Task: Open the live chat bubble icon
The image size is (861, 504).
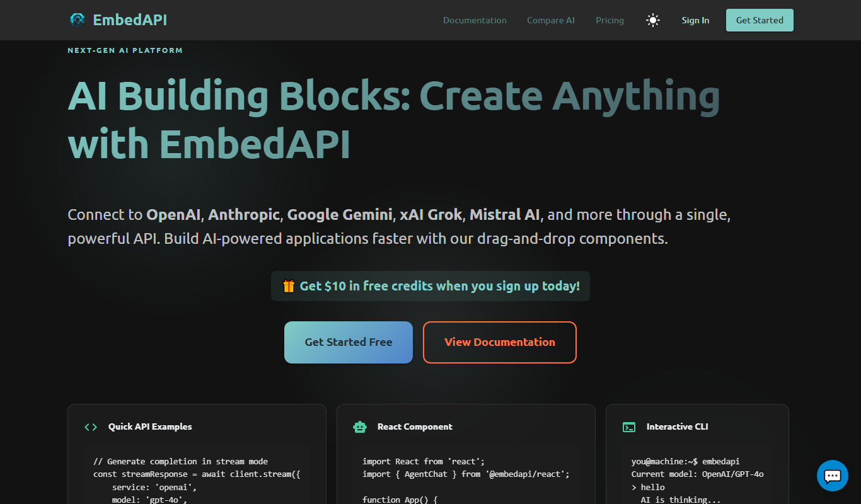Action: 833,476
